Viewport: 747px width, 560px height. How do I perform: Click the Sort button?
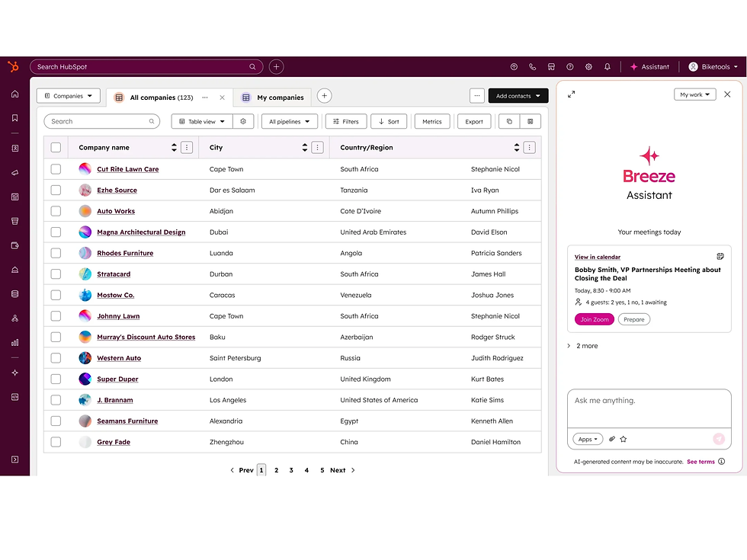(389, 121)
